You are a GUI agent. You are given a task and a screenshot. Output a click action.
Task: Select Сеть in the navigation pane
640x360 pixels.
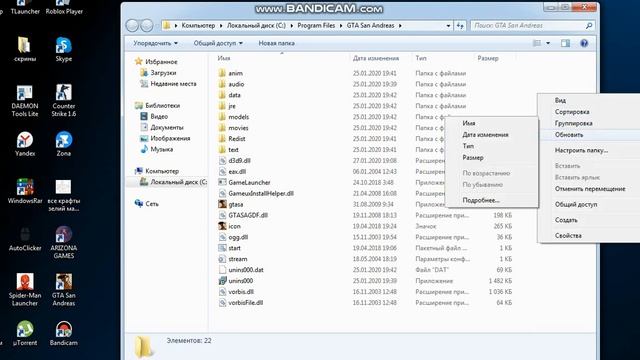(x=147, y=204)
